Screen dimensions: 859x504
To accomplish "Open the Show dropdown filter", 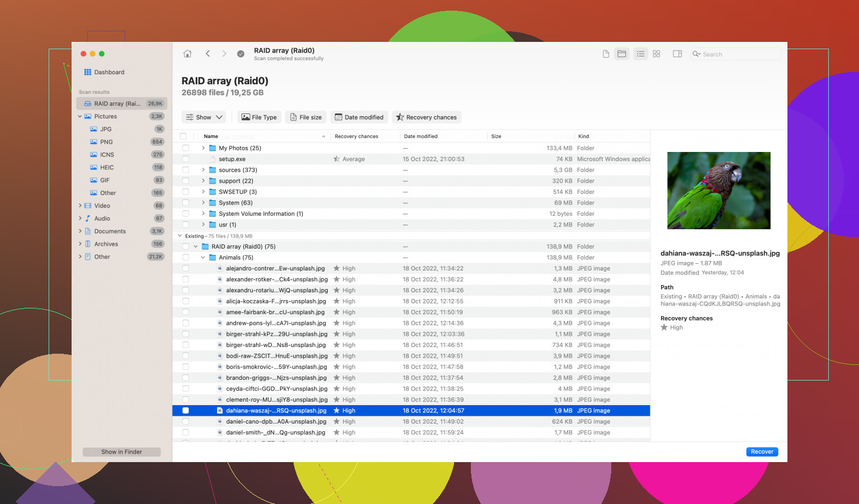I will point(204,117).
